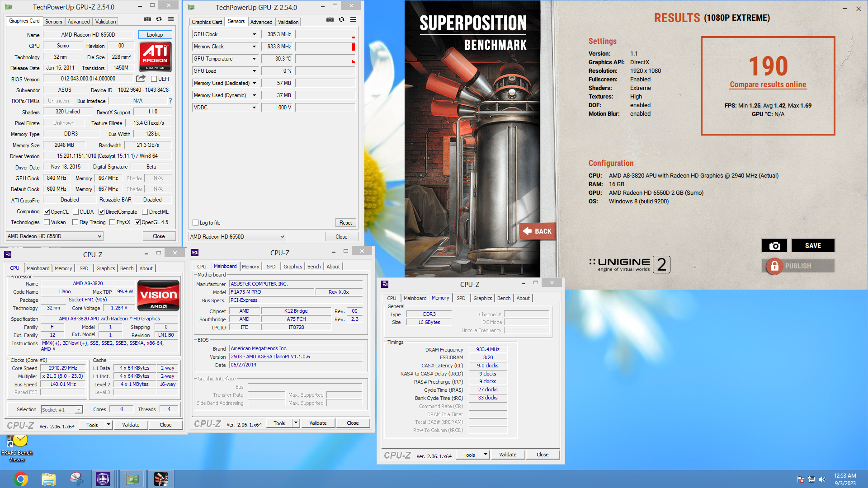This screenshot has height=488, width=868.
Task: Click the network tray icon
Action: pos(811,479)
